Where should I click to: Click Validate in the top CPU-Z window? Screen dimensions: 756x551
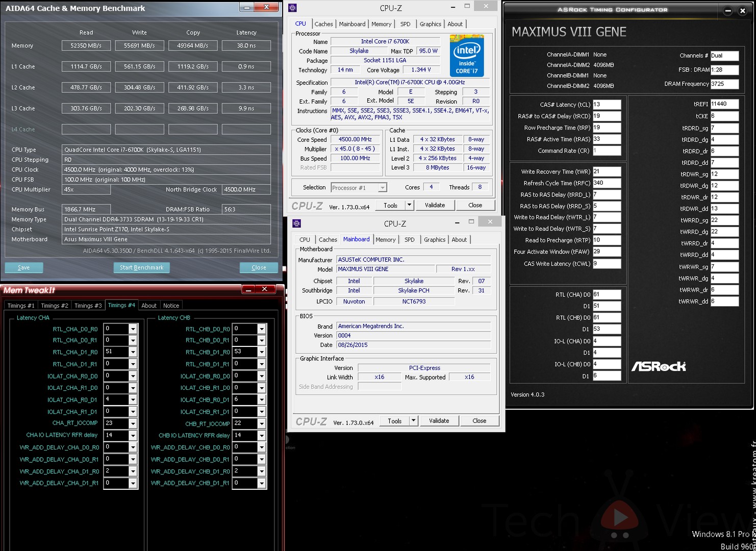(435, 205)
